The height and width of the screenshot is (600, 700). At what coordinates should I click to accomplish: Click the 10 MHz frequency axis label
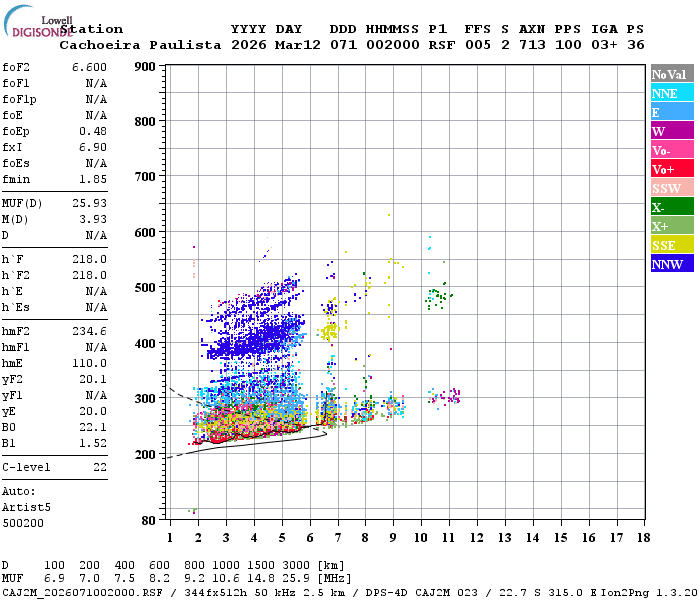421,538
